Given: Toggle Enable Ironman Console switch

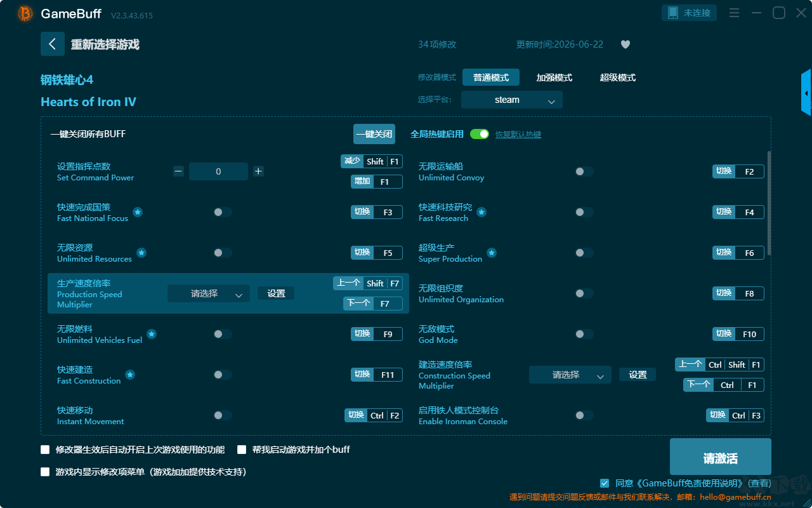Looking at the screenshot, I should [584, 415].
